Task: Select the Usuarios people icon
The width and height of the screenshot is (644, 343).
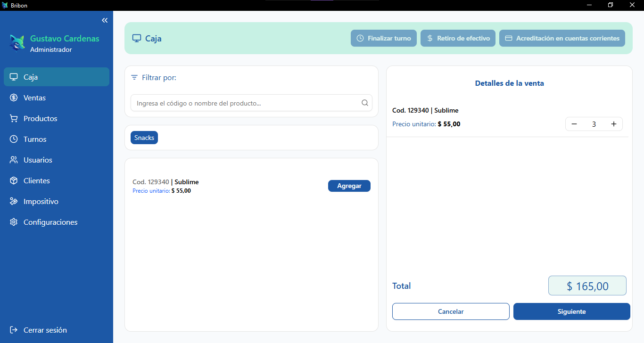Action: point(14,160)
